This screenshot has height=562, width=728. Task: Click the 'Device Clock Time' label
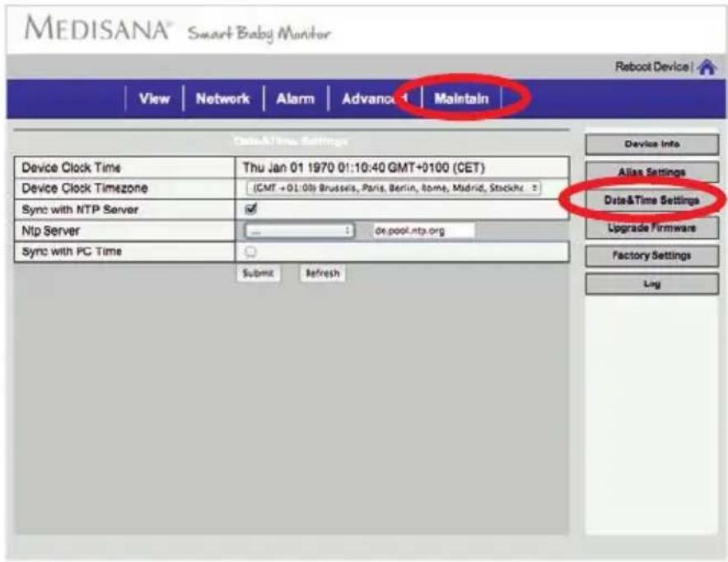point(71,167)
